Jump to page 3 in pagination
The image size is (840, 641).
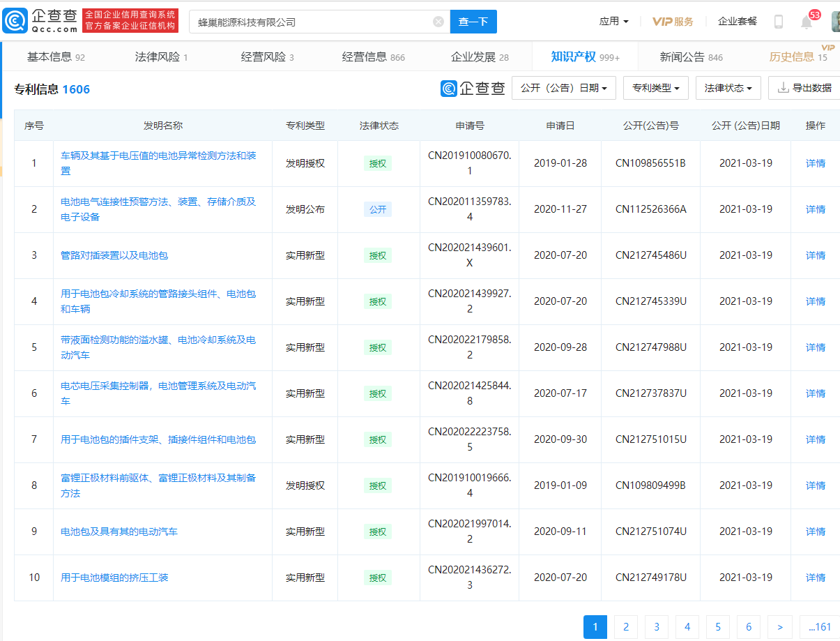click(x=657, y=627)
